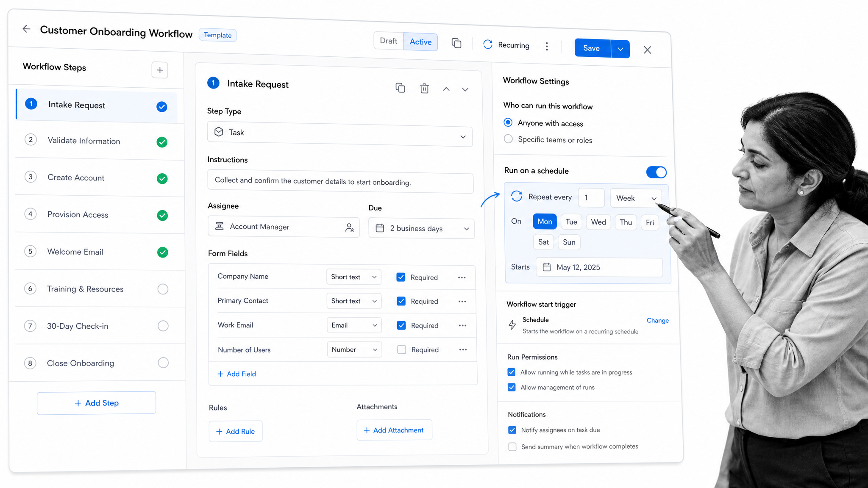Click the Add Attachment button
868x488 pixels.
pos(394,430)
